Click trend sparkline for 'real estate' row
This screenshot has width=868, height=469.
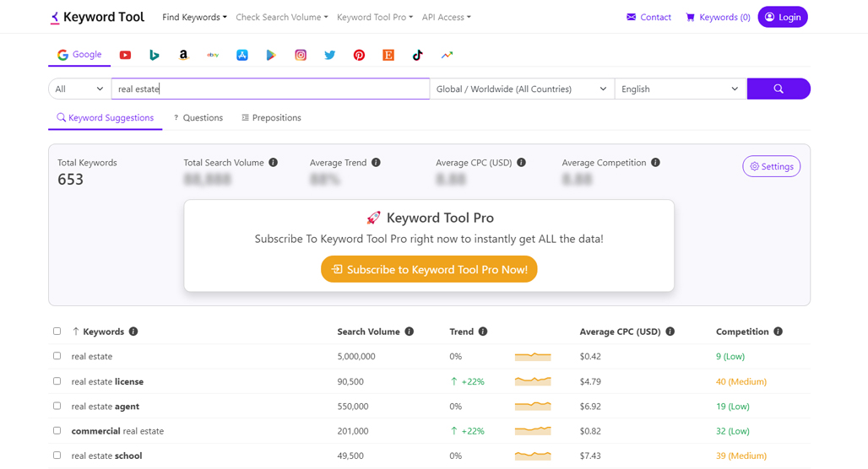pyautogui.click(x=533, y=357)
